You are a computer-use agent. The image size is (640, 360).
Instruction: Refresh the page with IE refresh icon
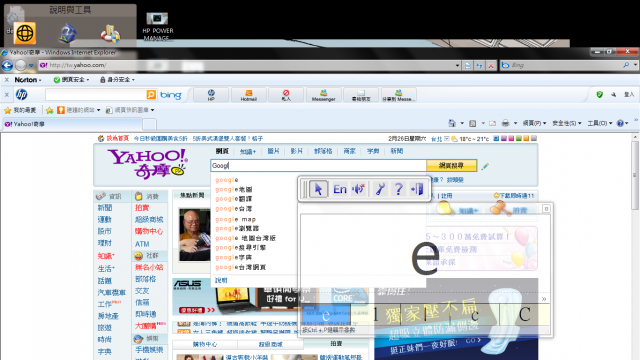[x=479, y=65]
